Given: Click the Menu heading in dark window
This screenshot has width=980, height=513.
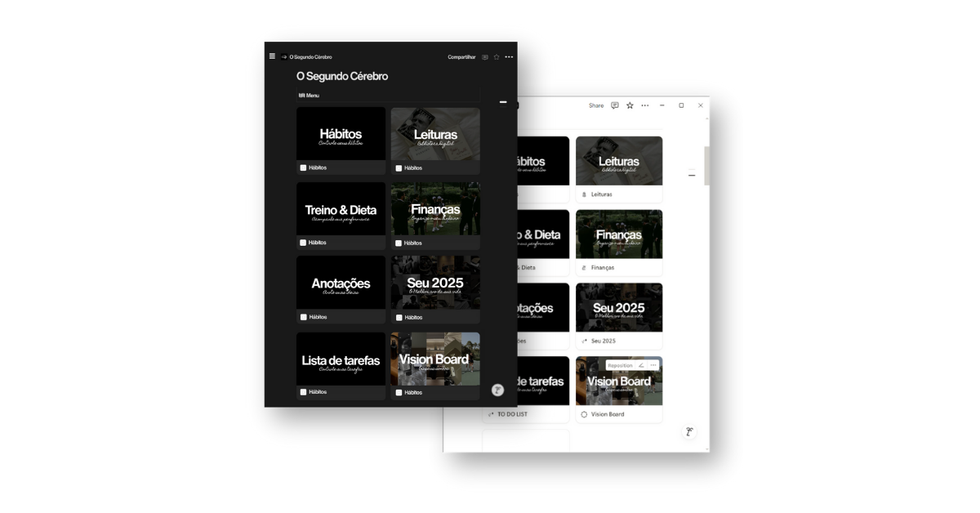Looking at the screenshot, I should [309, 96].
